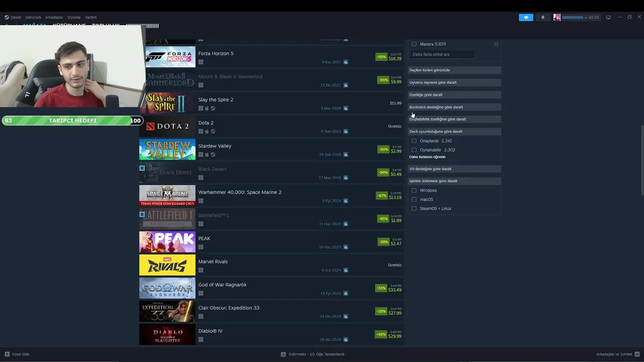The width and height of the screenshot is (644, 362).
Task: Click the review thumbs-up icon on PEAK row
Action: 346,247
